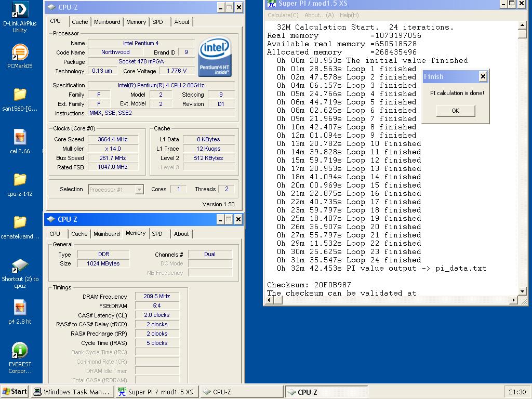Screen dimensions: 532x399
Task: Click the Multiplier value x 14.0
Action: 113,149
